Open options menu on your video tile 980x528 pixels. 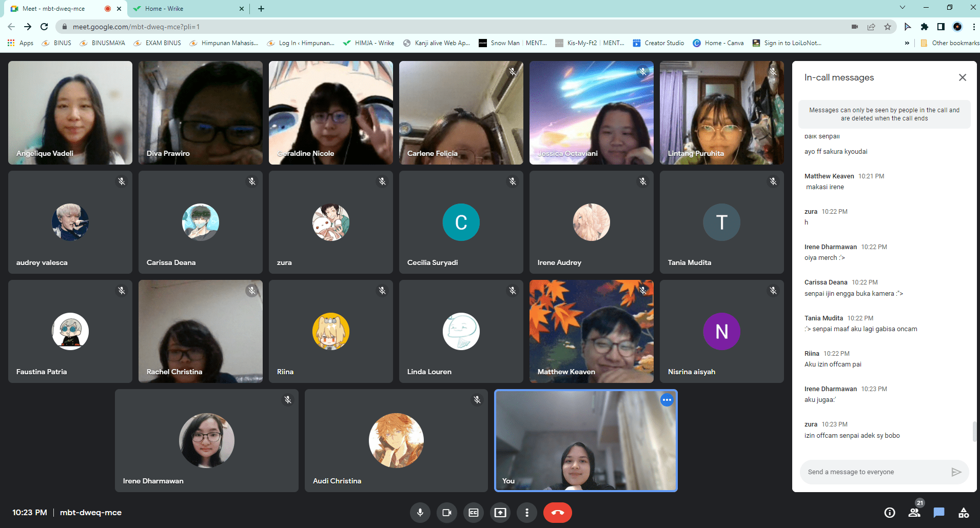(667, 400)
